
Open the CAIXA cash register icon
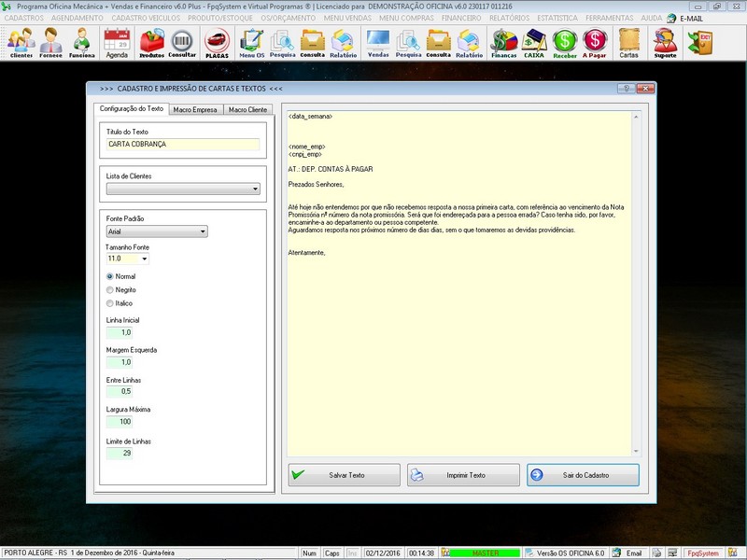pos(534,43)
